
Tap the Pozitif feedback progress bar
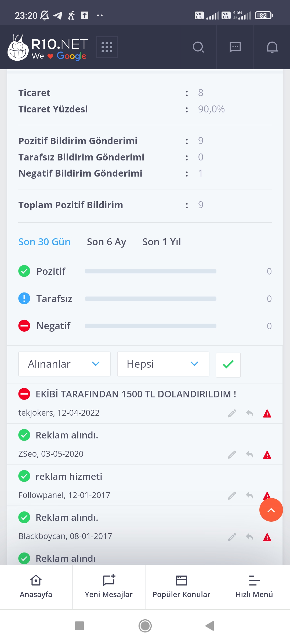151,271
